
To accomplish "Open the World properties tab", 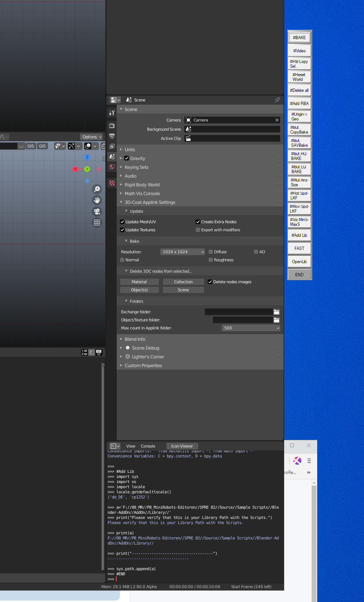I will click(112, 167).
